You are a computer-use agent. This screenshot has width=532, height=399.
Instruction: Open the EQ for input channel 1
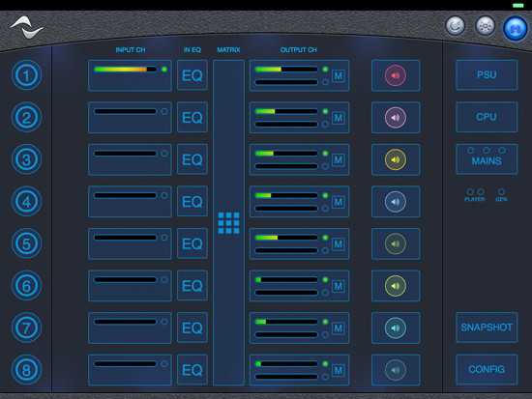(192, 75)
